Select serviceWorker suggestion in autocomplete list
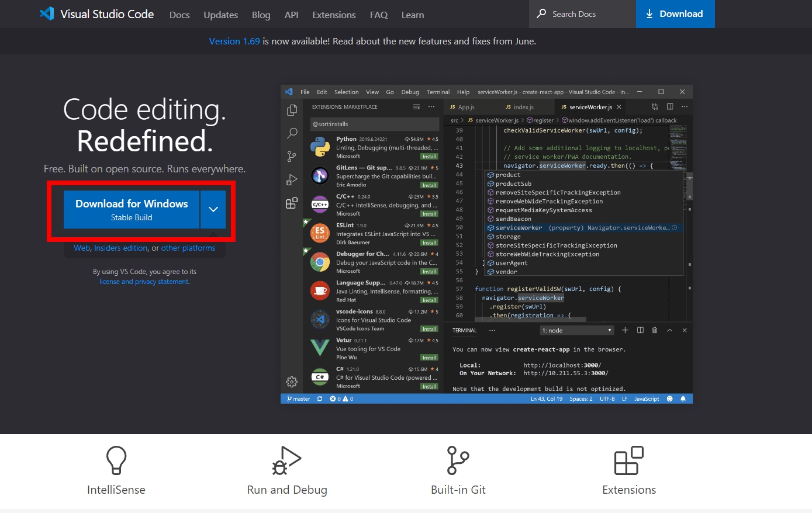 point(583,227)
